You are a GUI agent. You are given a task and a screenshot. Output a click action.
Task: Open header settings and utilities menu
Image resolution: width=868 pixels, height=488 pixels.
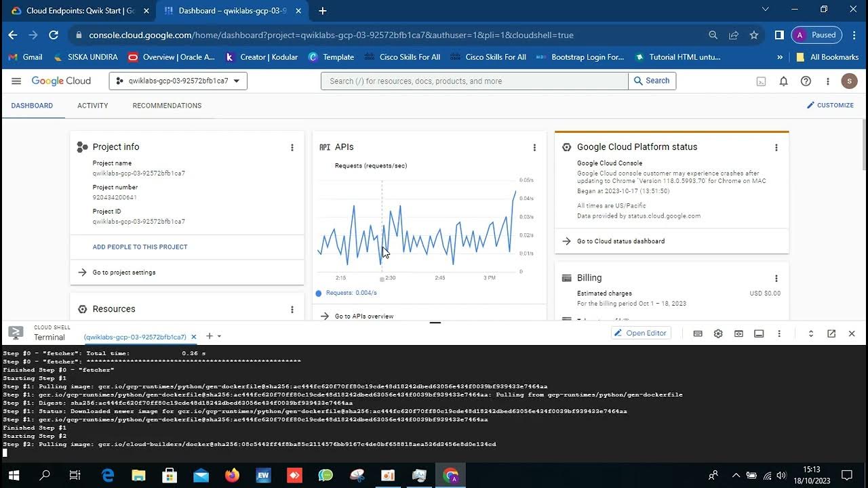[x=827, y=81]
